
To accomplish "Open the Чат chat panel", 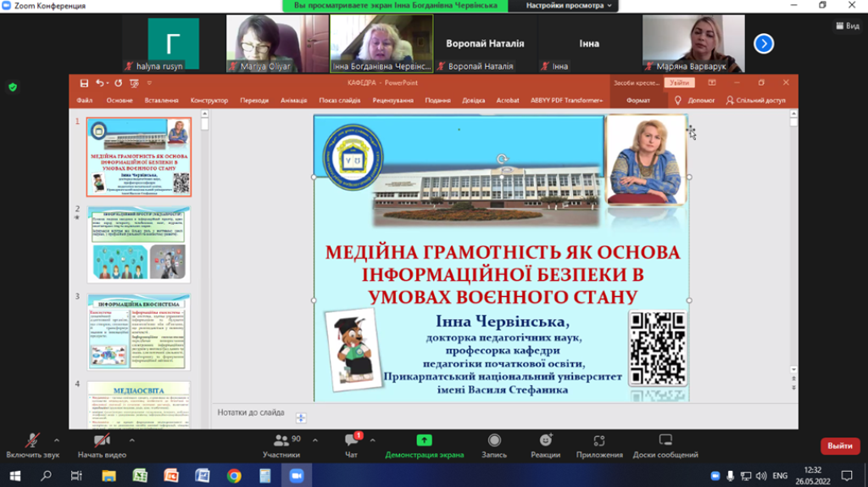I will tap(351, 446).
